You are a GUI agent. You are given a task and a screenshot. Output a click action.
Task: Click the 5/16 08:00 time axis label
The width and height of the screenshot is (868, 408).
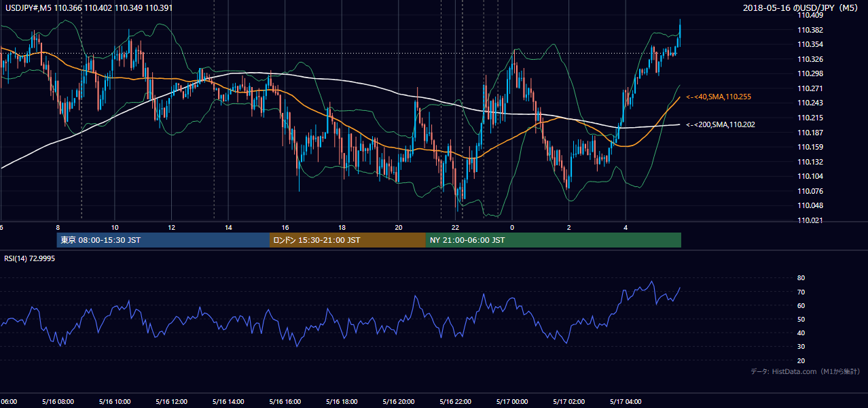click(x=57, y=402)
